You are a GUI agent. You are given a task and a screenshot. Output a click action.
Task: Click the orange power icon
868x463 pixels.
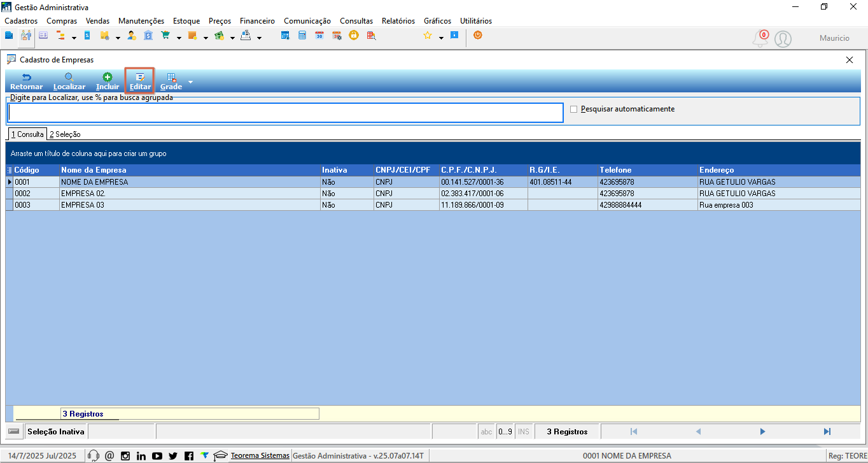coord(477,36)
